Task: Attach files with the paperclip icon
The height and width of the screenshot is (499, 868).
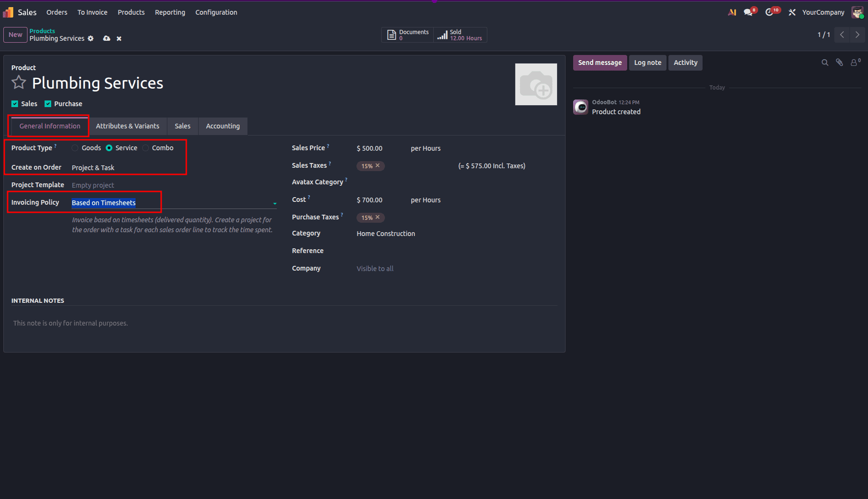Action: [x=840, y=63]
